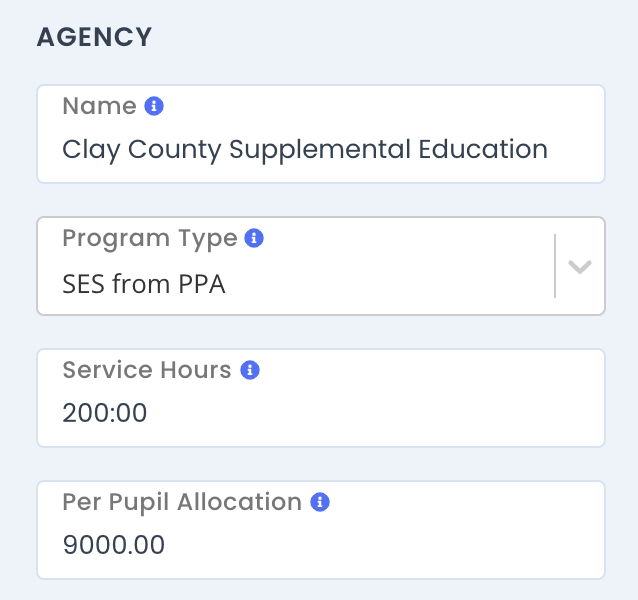Click the Per Pupil Allocation info icon
This screenshot has width=638, height=600.
click(320, 502)
